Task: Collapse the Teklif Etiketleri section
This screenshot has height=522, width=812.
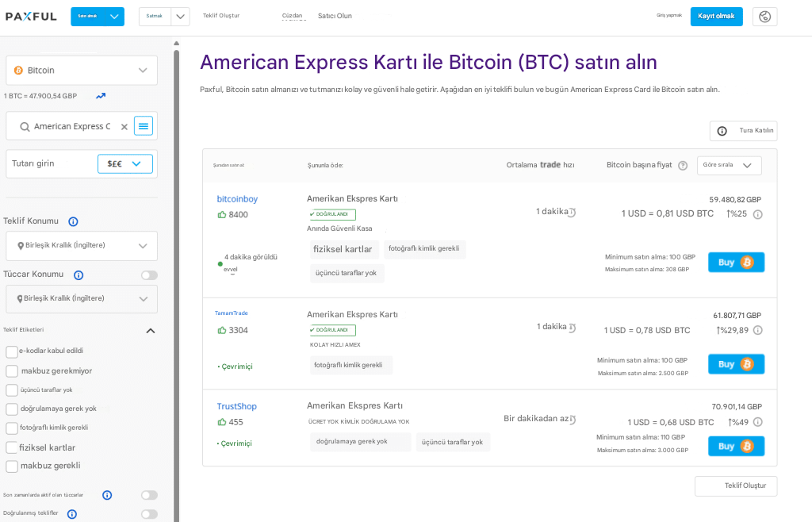Action: click(x=150, y=331)
